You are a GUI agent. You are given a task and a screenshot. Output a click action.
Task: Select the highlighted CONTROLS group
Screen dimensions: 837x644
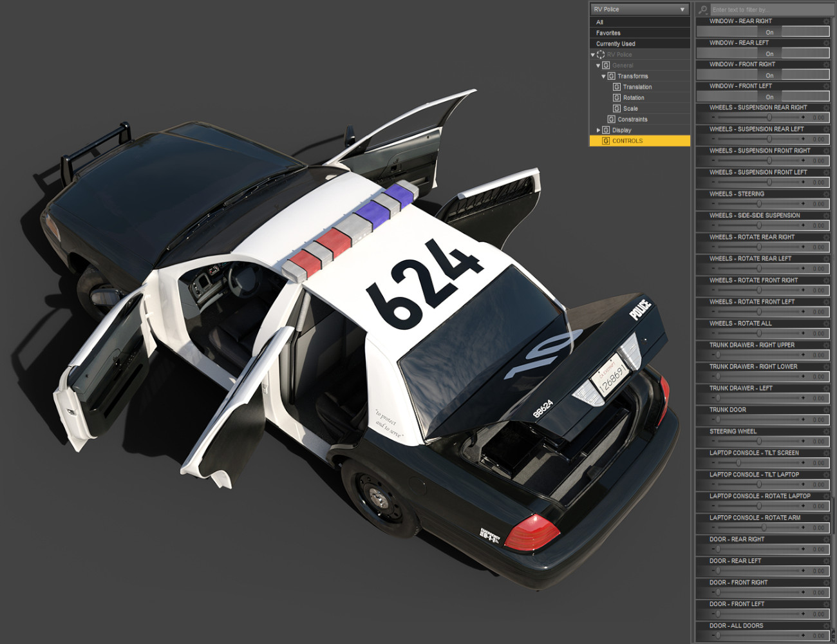[640, 141]
